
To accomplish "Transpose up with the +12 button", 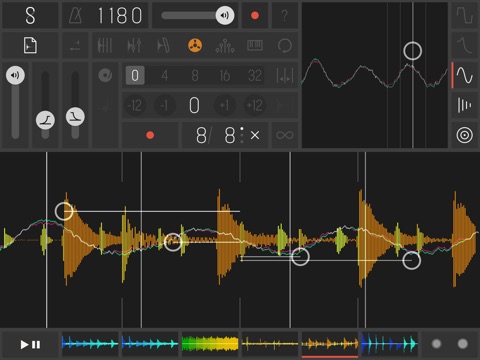I will (x=254, y=106).
